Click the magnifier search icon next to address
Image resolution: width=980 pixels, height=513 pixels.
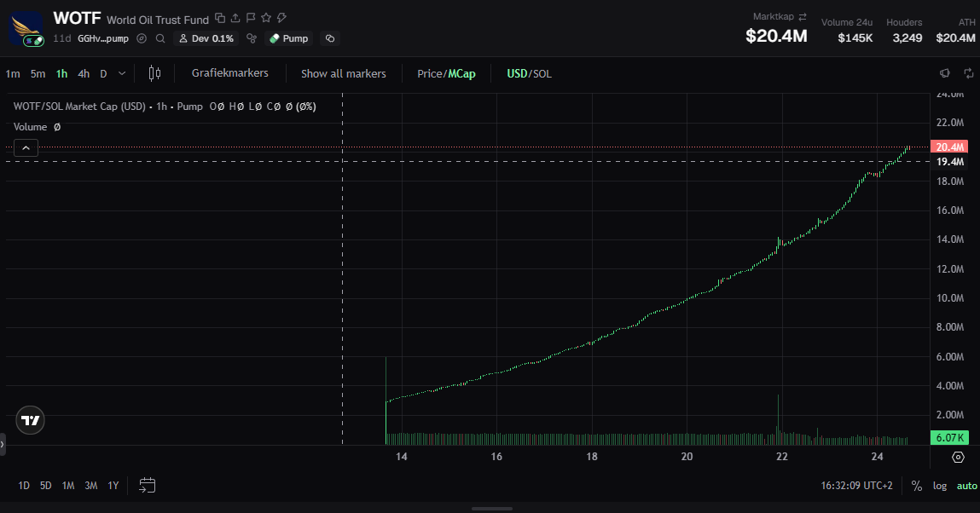pos(160,38)
